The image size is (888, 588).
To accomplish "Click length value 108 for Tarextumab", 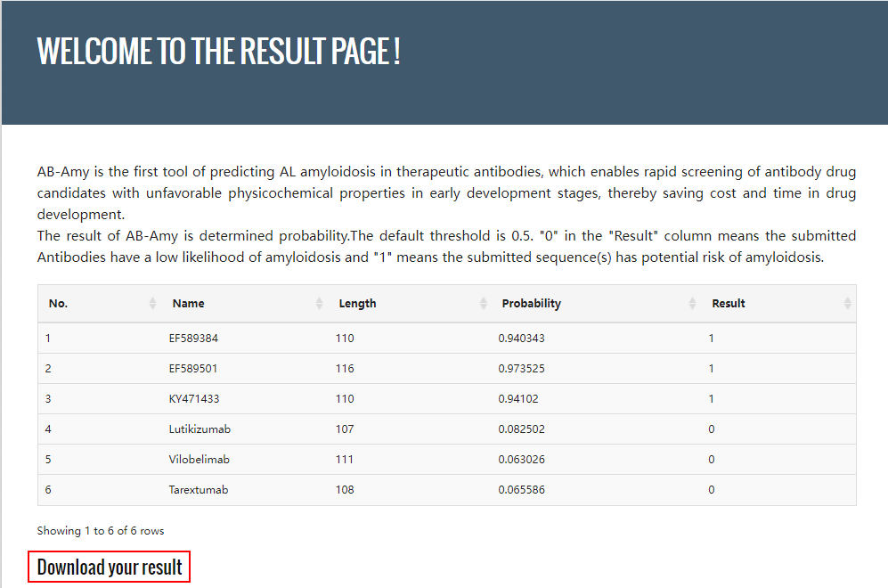I will click(345, 490).
